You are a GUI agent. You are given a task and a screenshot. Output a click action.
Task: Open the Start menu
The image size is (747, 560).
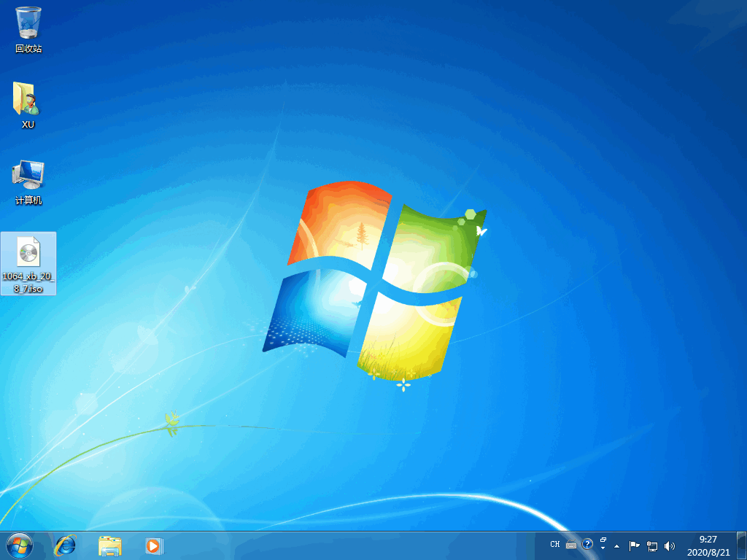tap(18, 545)
